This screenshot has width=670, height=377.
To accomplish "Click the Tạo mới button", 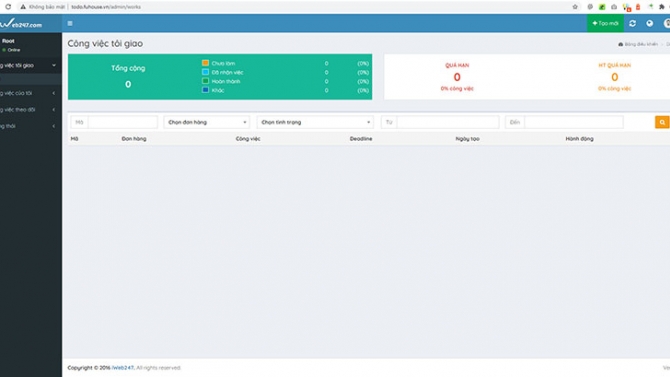I will click(605, 24).
